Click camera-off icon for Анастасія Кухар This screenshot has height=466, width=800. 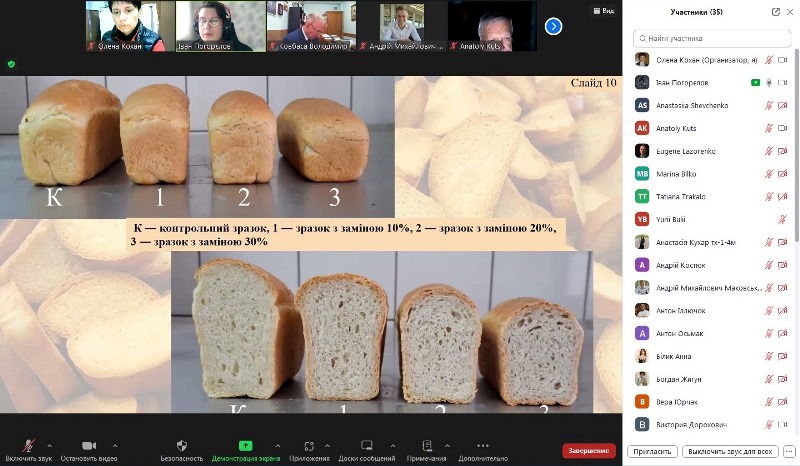coord(783,242)
